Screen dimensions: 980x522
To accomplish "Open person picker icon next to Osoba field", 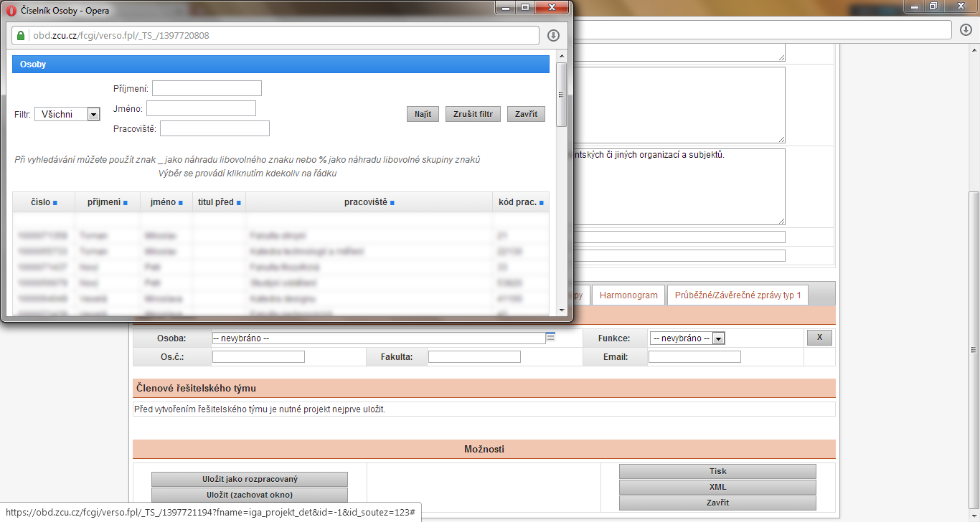I will [x=551, y=336].
